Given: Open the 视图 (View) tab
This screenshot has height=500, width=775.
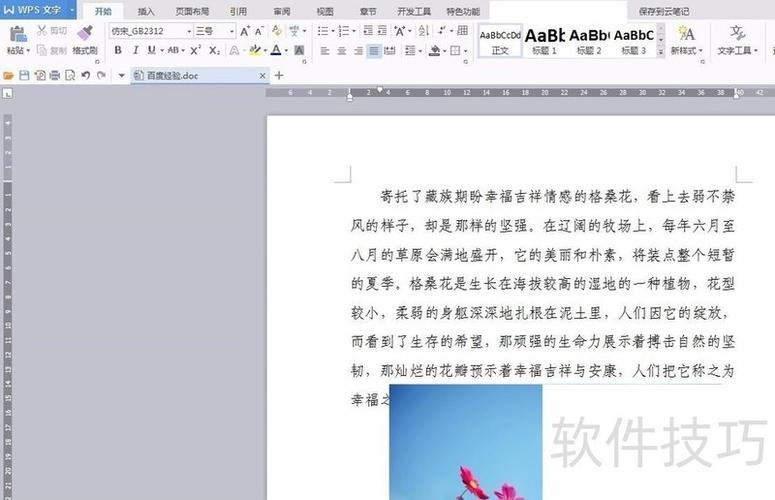Looking at the screenshot, I should pyautogui.click(x=325, y=11).
